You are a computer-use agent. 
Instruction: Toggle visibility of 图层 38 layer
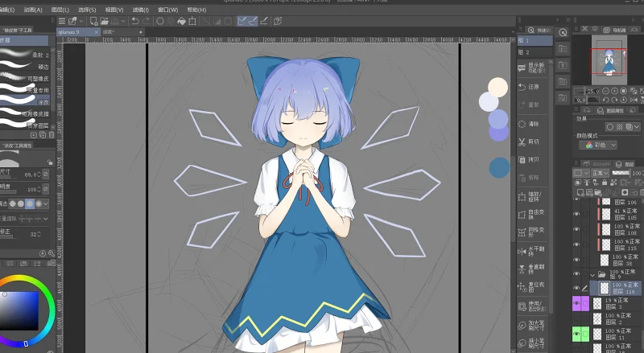(x=576, y=260)
